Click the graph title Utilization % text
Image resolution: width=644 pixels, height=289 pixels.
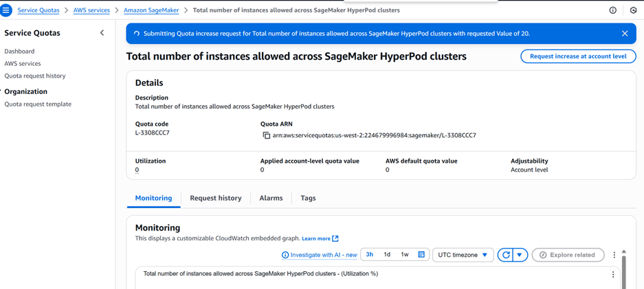click(x=260, y=273)
